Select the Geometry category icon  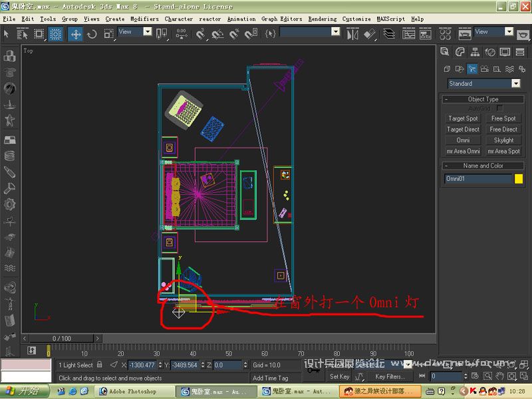tap(447, 69)
